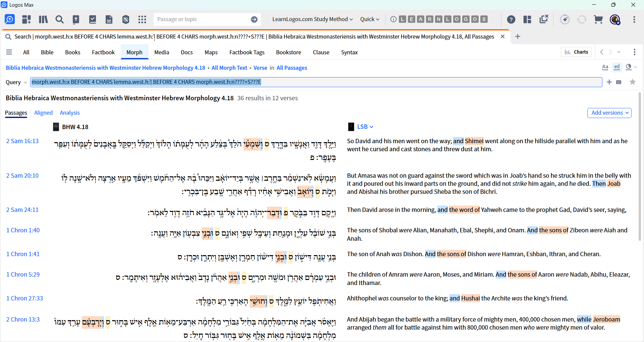
Task: Submit the passage box go arrow
Action: point(254,19)
